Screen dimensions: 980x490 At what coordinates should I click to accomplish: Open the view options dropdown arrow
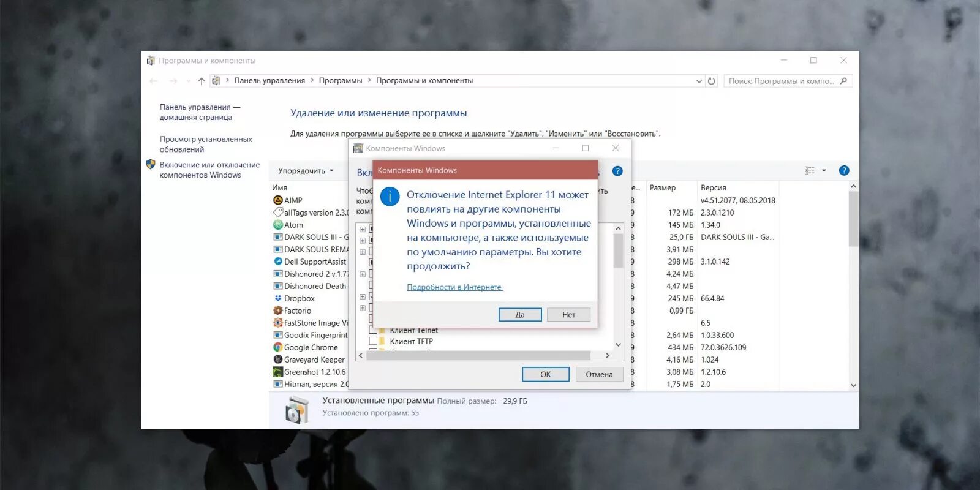824,171
